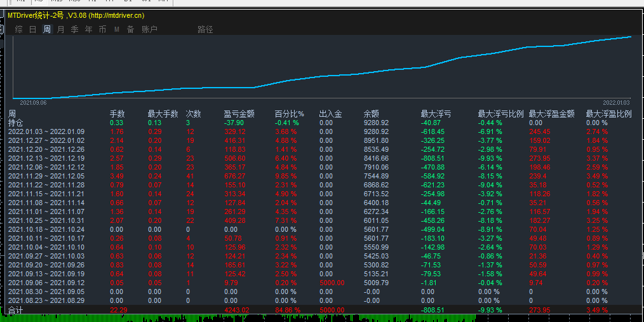This screenshot has height=322, width=644.
Task: Click balance value 7544.89
Action: (x=376, y=176)
